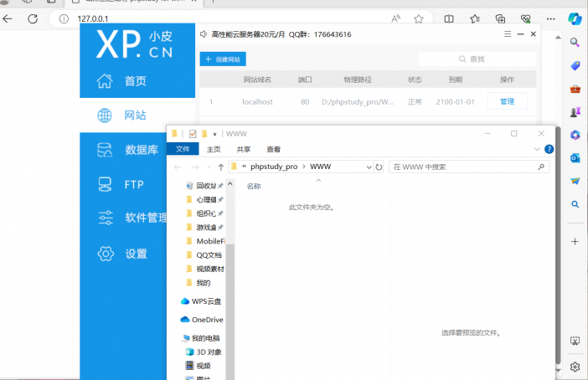This screenshot has height=380, width=588.
Task: Select the localhost domain cell
Action: pyautogui.click(x=257, y=102)
